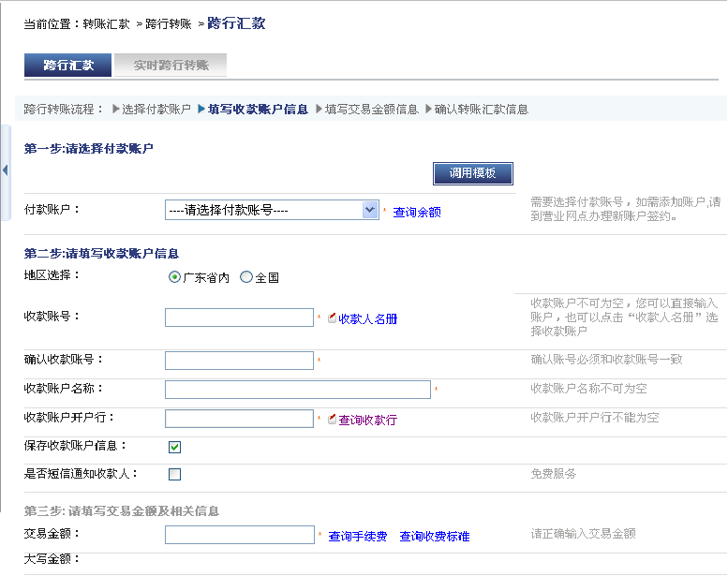Screen dimensions: 728x576
Task: Open the 查询收费标准 link
Action: pos(435,536)
